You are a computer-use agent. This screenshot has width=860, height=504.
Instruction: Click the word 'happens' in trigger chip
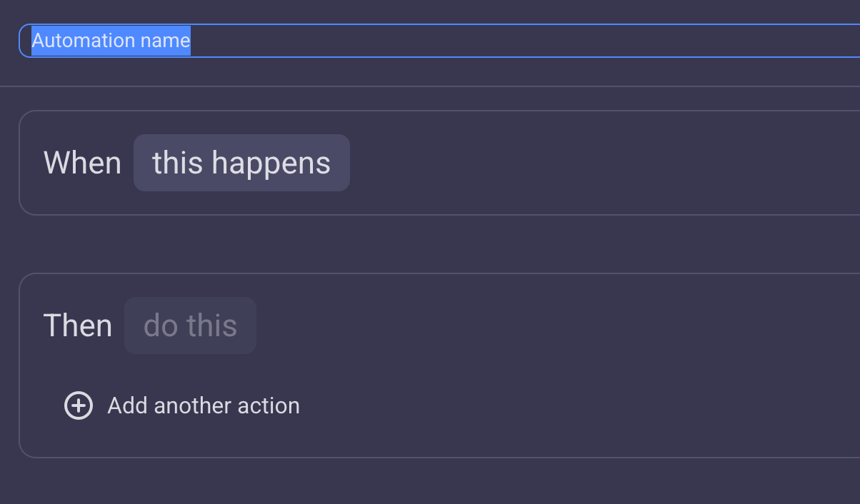tap(271, 163)
